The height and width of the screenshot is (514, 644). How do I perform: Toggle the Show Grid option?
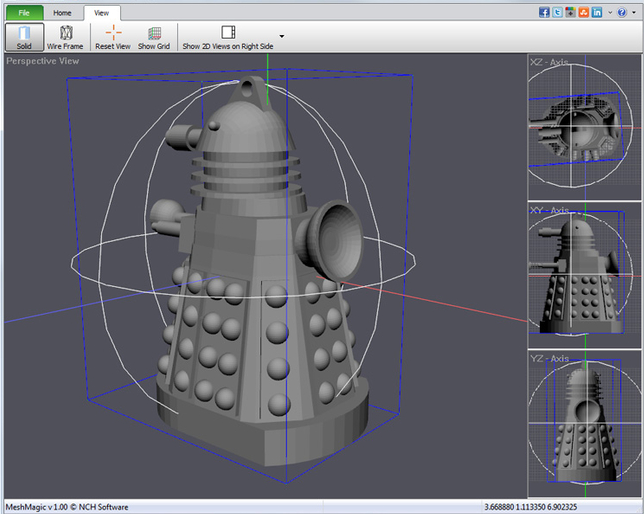154,37
